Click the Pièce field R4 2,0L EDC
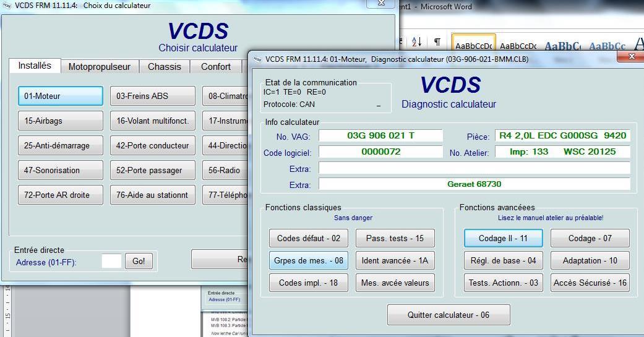 pyautogui.click(x=562, y=135)
